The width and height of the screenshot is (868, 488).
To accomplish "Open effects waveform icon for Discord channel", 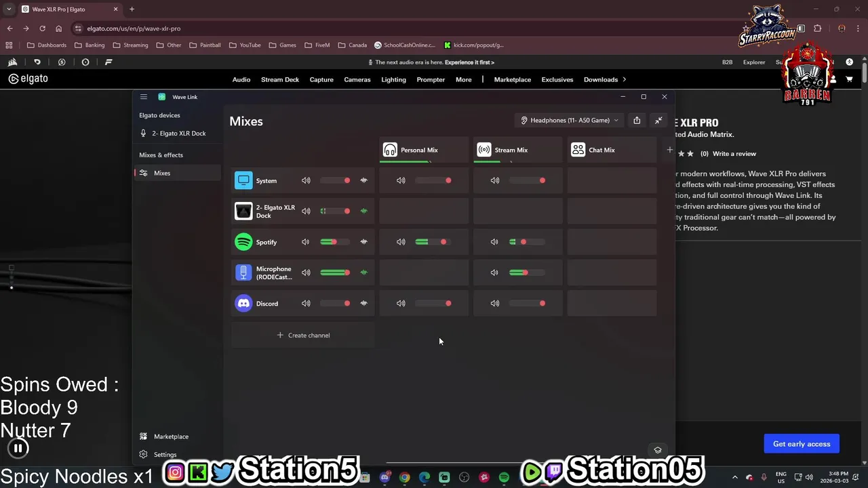I will [x=364, y=303].
